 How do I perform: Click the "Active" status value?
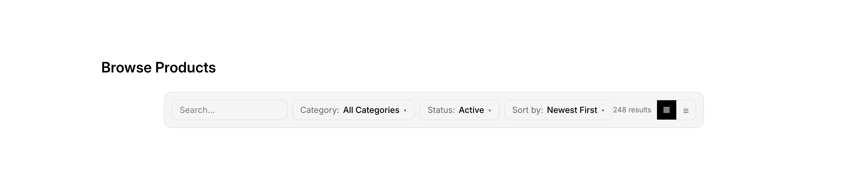(x=471, y=110)
